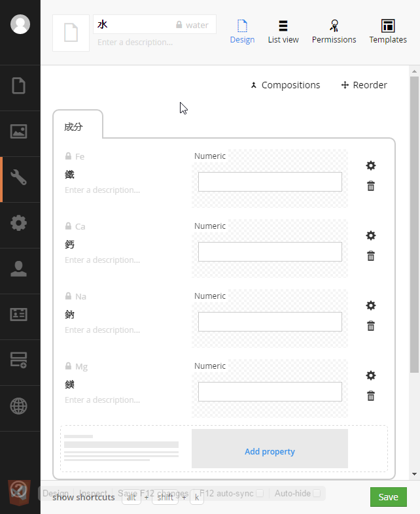This screenshot has width=420, height=514.
Task: Unlock the Na alias lock icon
Action: point(68,296)
